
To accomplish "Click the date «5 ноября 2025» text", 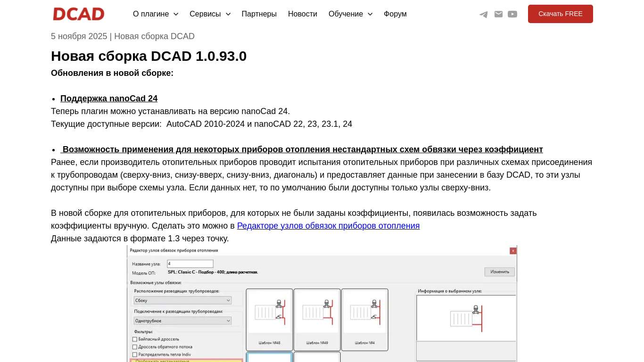I will coord(79,36).
